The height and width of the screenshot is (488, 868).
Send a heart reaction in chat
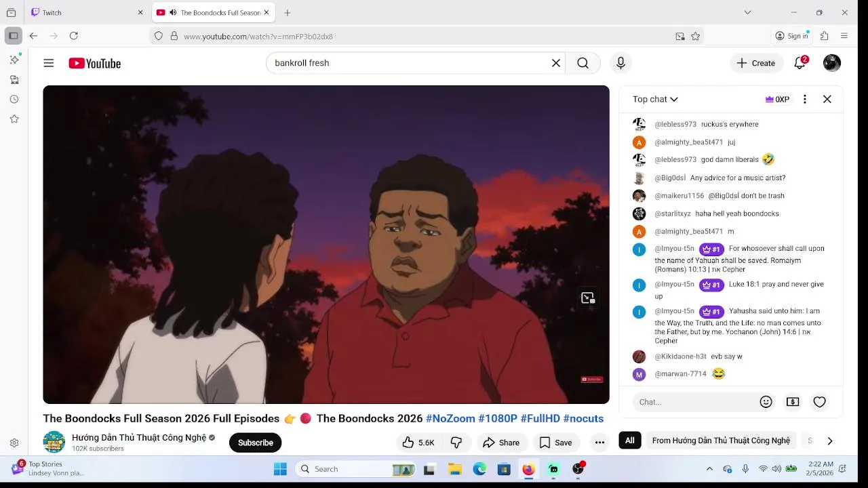(x=820, y=402)
